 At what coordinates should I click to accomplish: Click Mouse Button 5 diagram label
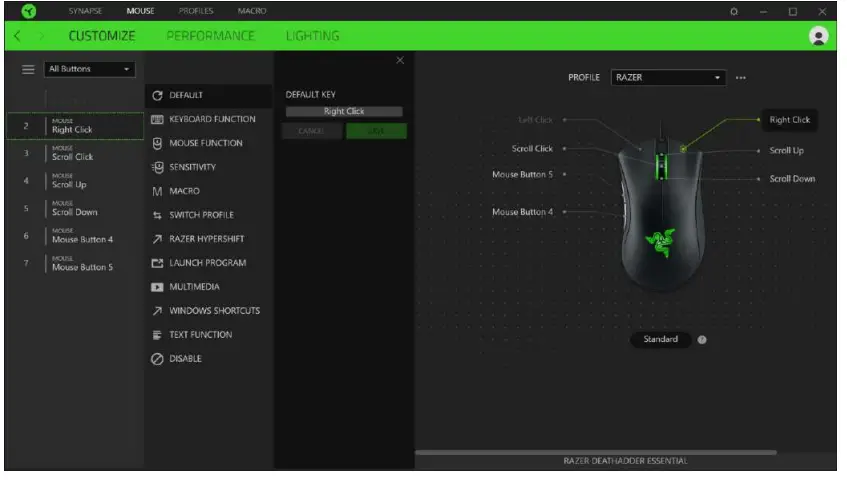[522, 174]
